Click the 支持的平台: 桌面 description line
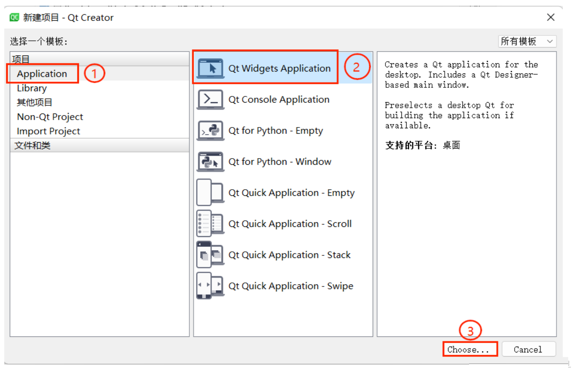 coord(422,145)
